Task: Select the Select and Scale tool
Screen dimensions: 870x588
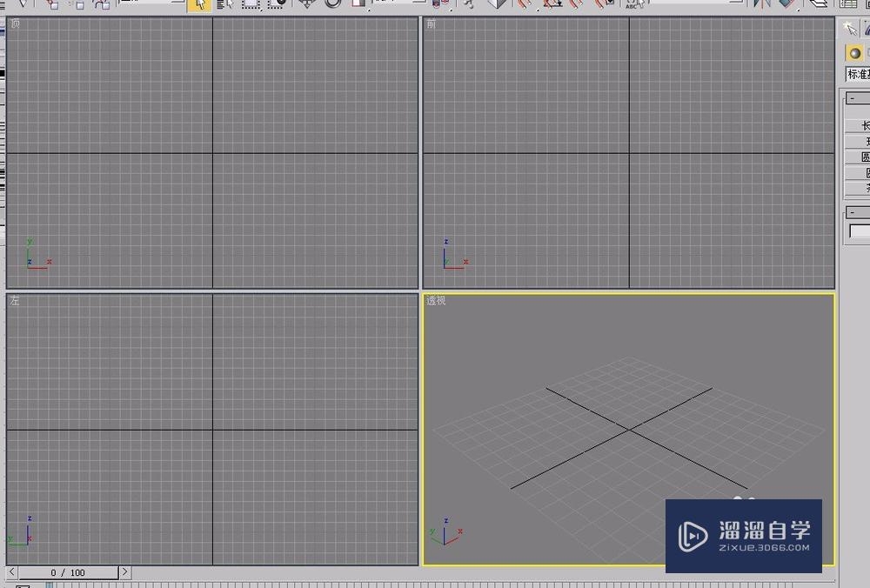Action: [359, 3]
